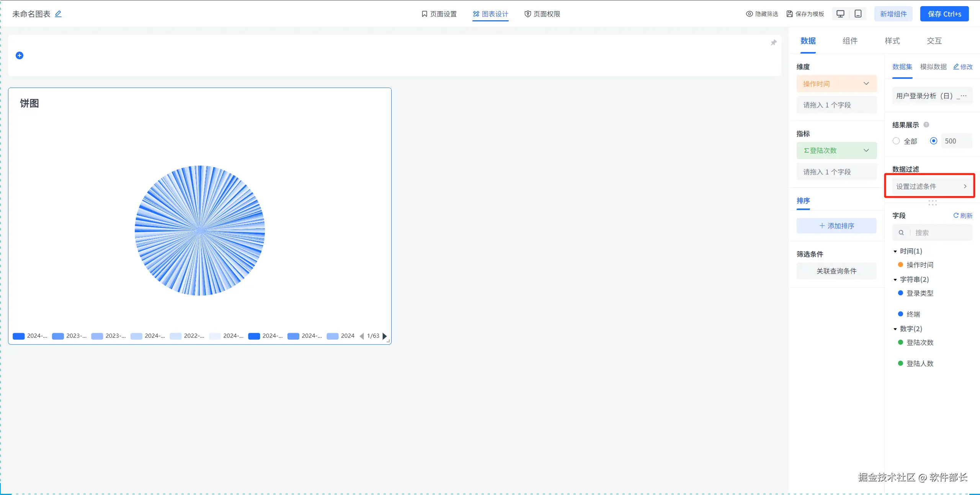Select the 全部 radio button

[x=896, y=141]
